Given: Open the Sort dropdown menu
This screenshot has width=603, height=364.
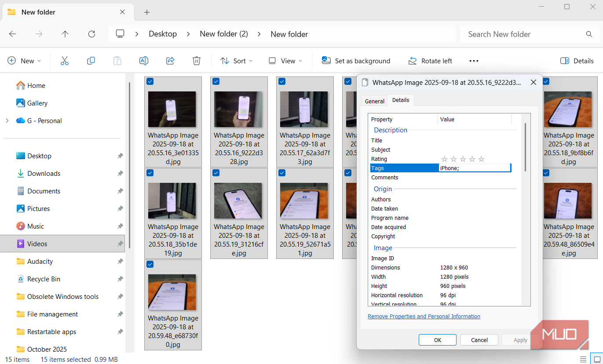Looking at the screenshot, I should tap(237, 61).
